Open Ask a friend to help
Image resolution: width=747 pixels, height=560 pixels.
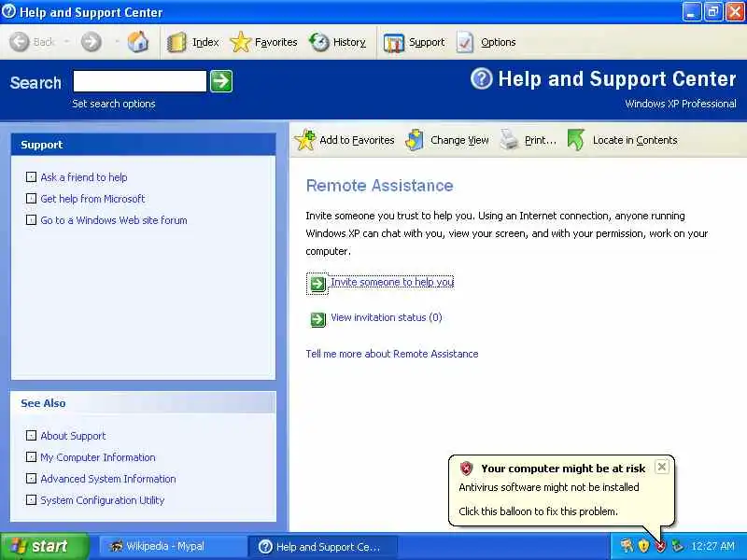[x=84, y=177]
